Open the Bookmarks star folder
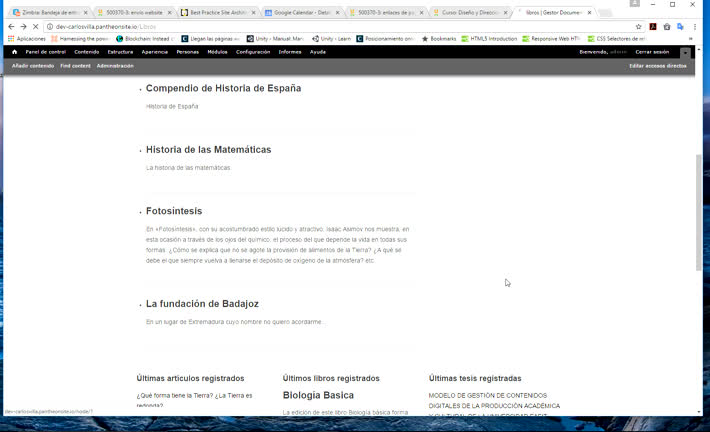710x432 pixels. (x=439, y=39)
